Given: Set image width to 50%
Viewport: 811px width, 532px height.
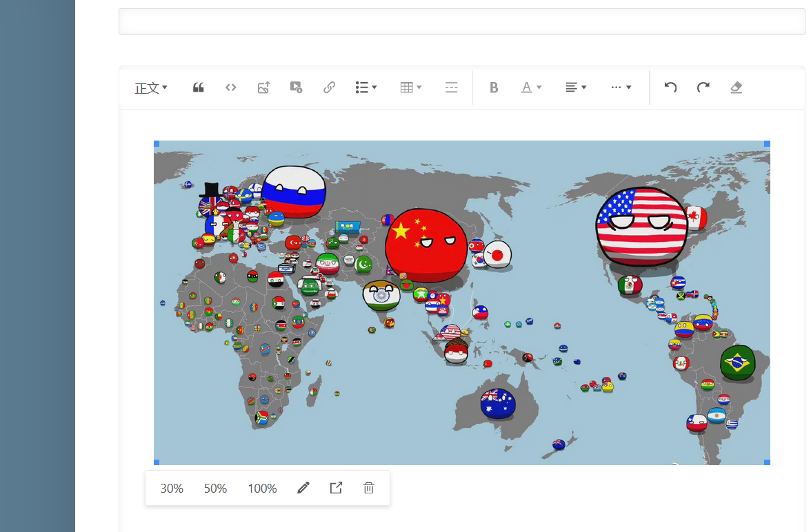Looking at the screenshot, I should pyautogui.click(x=215, y=489).
